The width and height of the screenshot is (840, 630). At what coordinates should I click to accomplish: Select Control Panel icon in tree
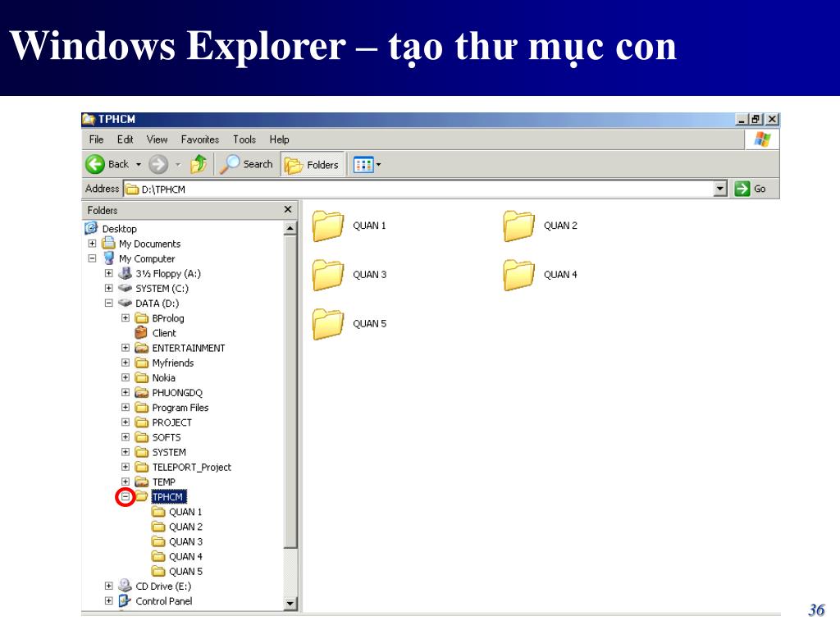[x=125, y=600]
